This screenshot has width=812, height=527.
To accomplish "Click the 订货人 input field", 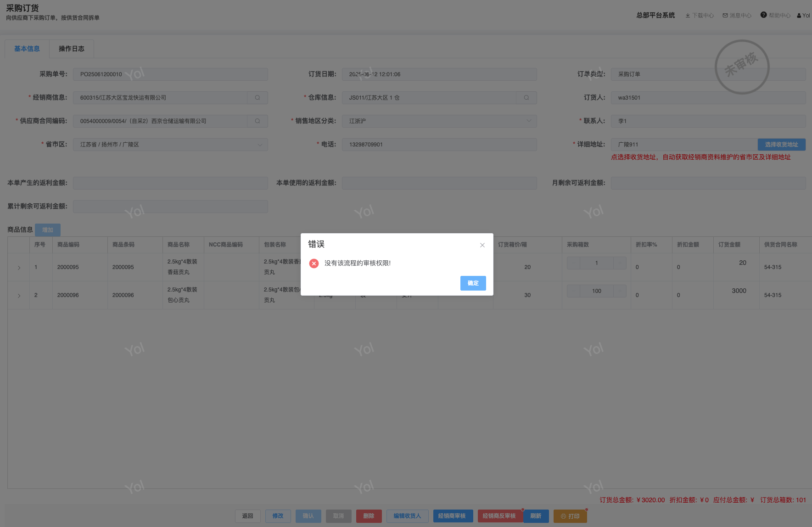I will 708,98.
